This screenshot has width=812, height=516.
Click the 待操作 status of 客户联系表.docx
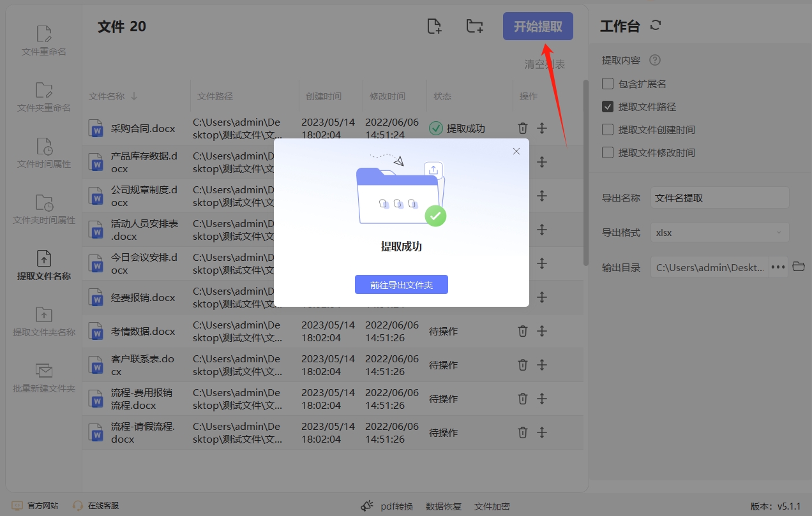[x=444, y=365]
